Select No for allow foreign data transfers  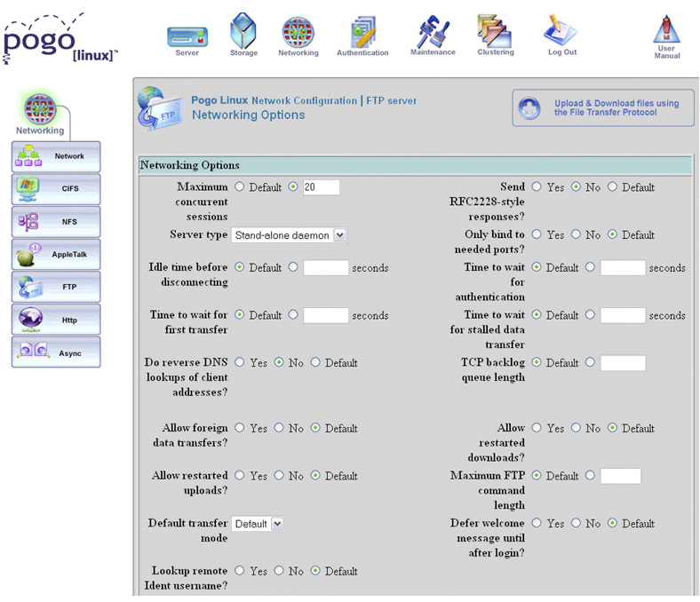coord(279,427)
